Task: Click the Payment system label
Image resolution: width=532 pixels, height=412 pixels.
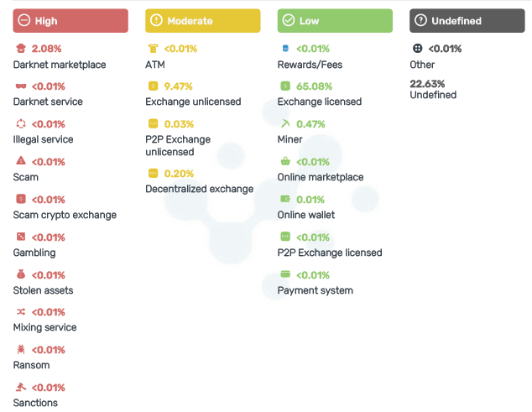Action: pyautogui.click(x=315, y=290)
